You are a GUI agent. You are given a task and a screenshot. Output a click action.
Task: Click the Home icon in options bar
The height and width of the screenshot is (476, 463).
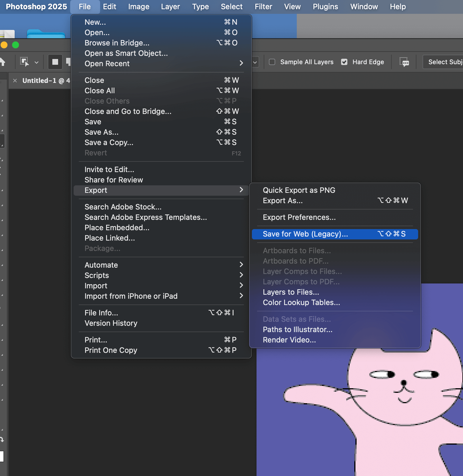pos(3,62)
